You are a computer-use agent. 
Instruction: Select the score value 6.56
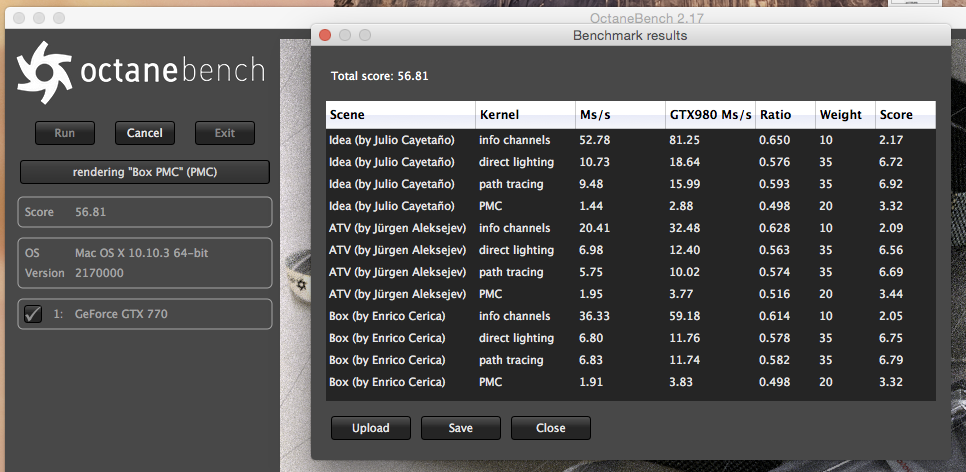(x=891, y=250)
